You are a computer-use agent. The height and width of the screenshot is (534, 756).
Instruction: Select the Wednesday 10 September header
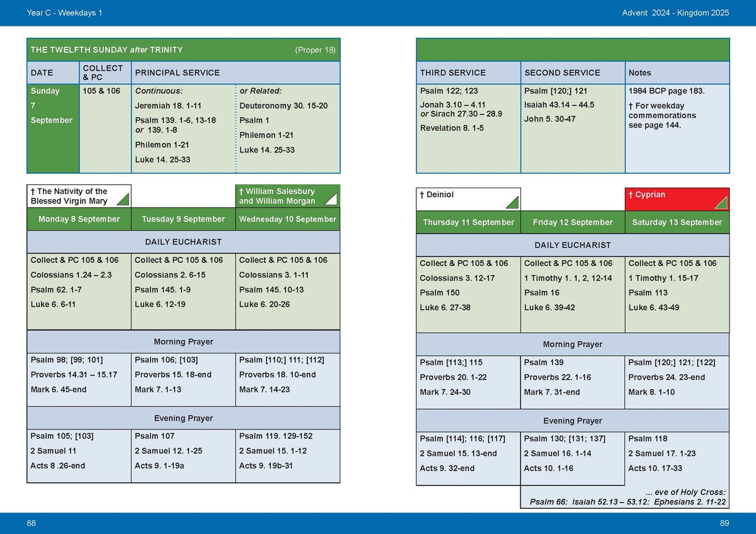tap(287, 219)
